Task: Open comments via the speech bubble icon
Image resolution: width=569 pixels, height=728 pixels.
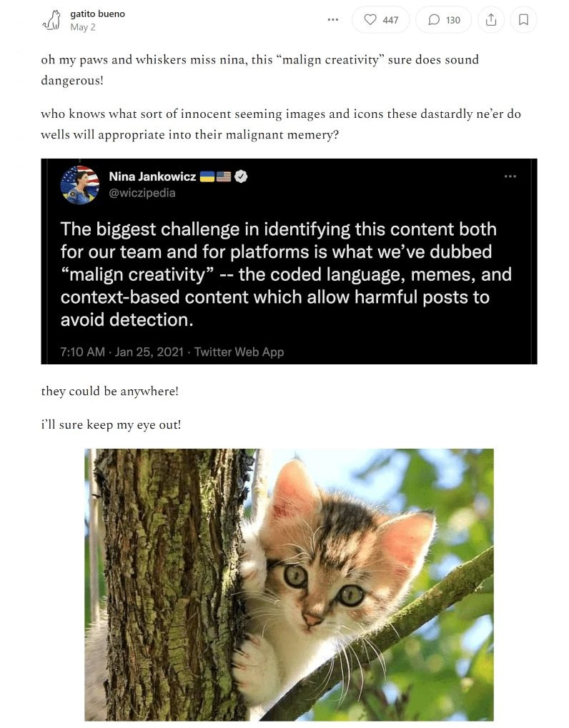Action: click(x=434, y=19)
